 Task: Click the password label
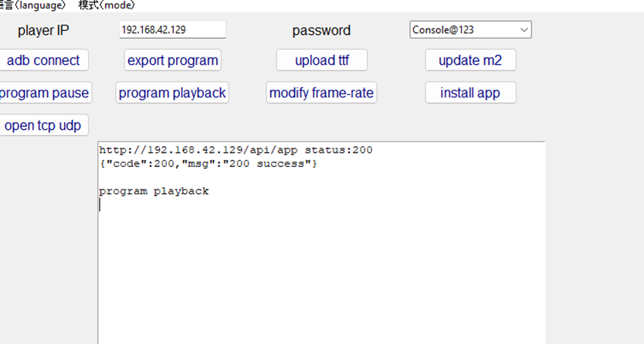tap(321, 31)
